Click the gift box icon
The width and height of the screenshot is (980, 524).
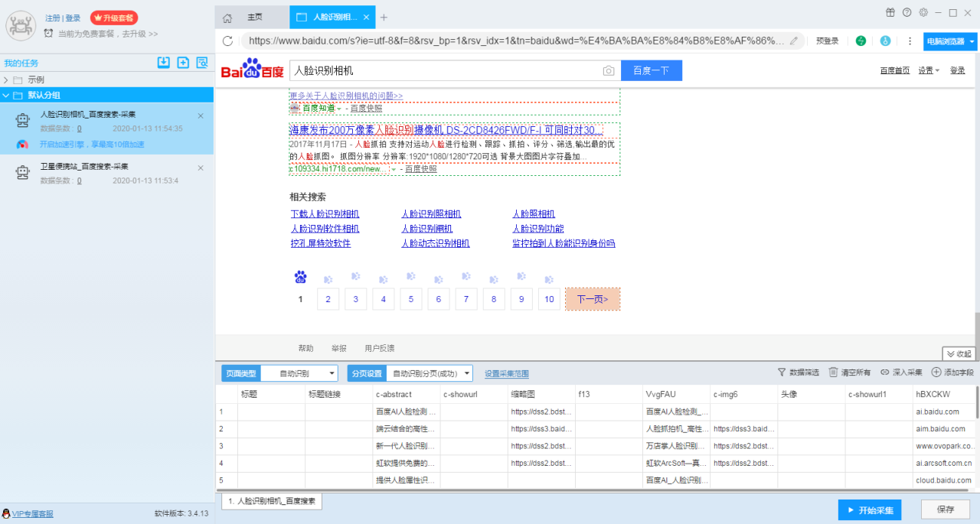tap(890, 12)
